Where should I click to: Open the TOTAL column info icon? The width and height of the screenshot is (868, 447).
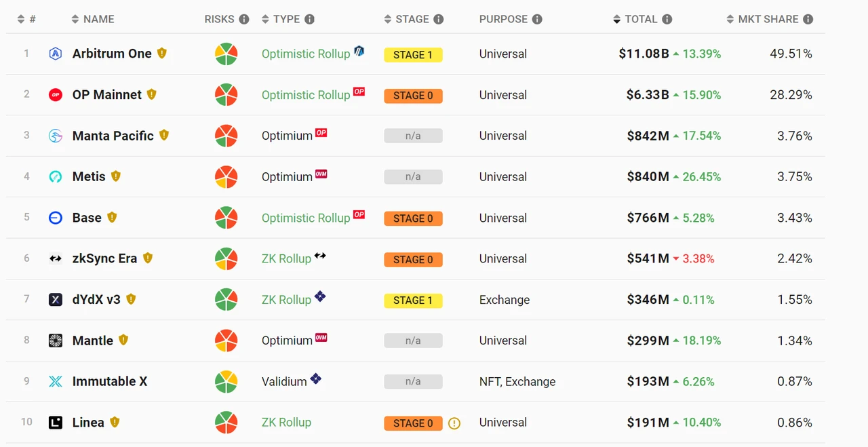coord(667,19)
